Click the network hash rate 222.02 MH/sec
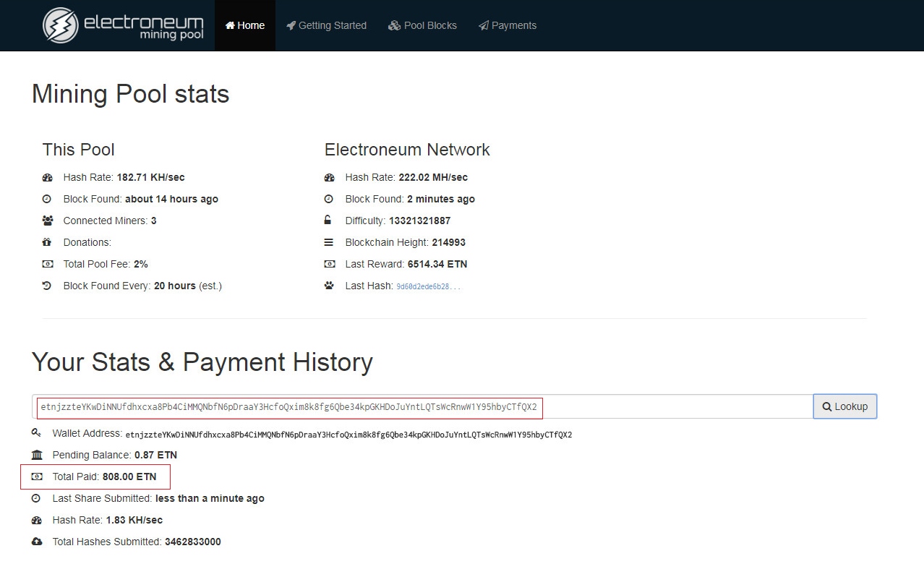Image resolution: width=924 pixels, height=564 pixels. tap(433, 177)
